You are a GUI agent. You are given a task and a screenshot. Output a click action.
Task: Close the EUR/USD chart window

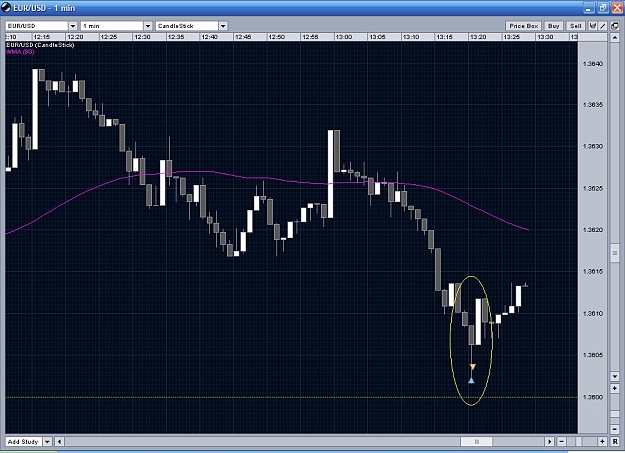coord(617,8)
